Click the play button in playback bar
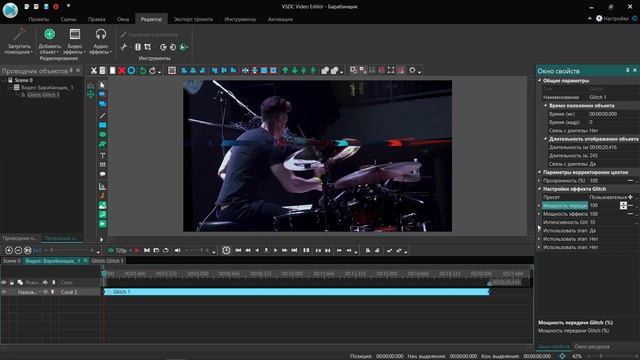 [x=276, y=250]
